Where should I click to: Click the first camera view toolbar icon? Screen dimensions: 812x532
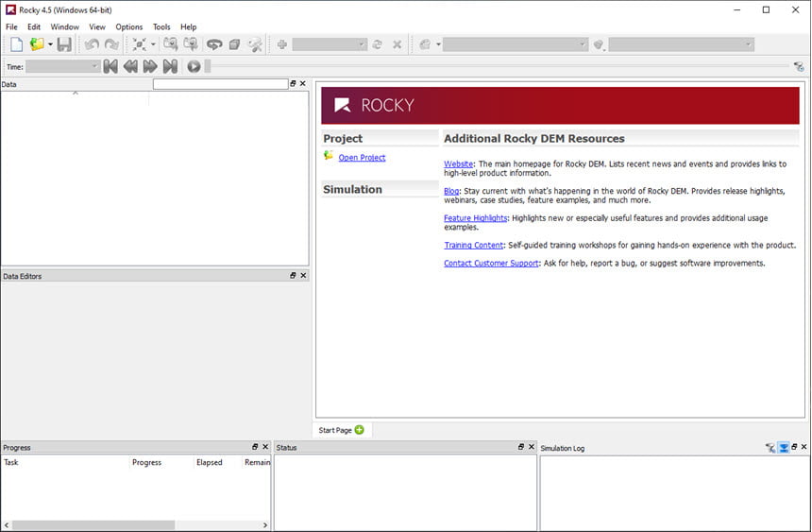pos(170,44)
